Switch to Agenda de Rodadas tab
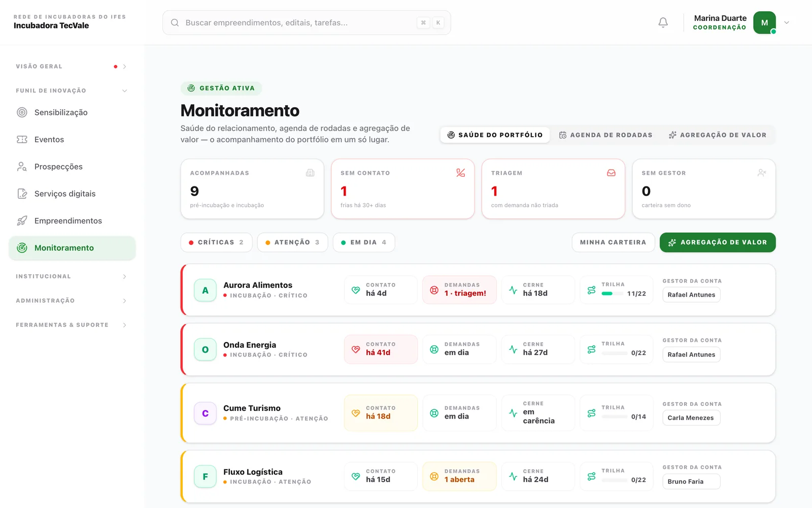 point(605,135)
